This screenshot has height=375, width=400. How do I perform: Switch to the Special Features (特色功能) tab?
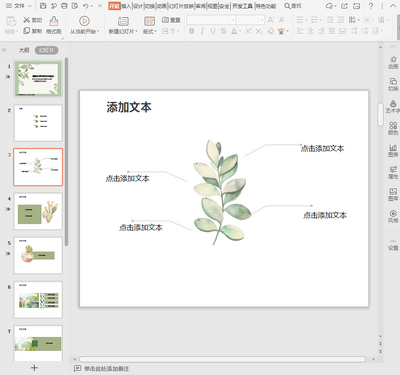266,6
